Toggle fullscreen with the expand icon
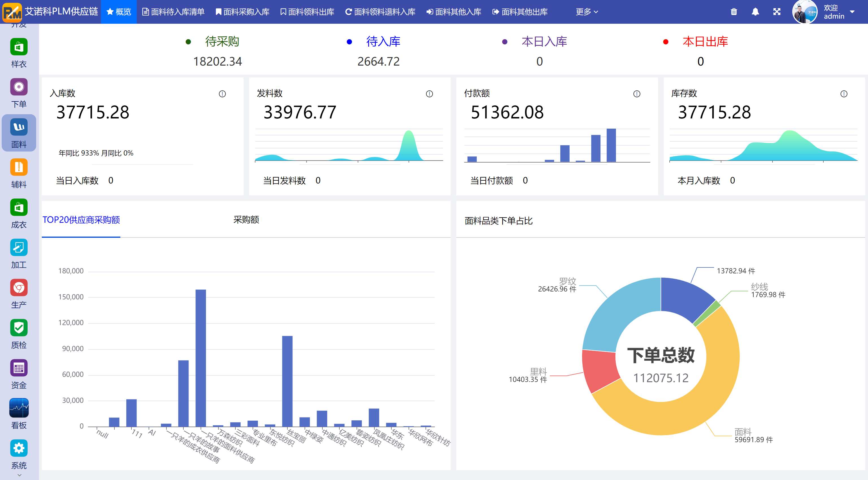Image resolution: width=868 pixels, height=480 pixels. [x=777, y=12]
